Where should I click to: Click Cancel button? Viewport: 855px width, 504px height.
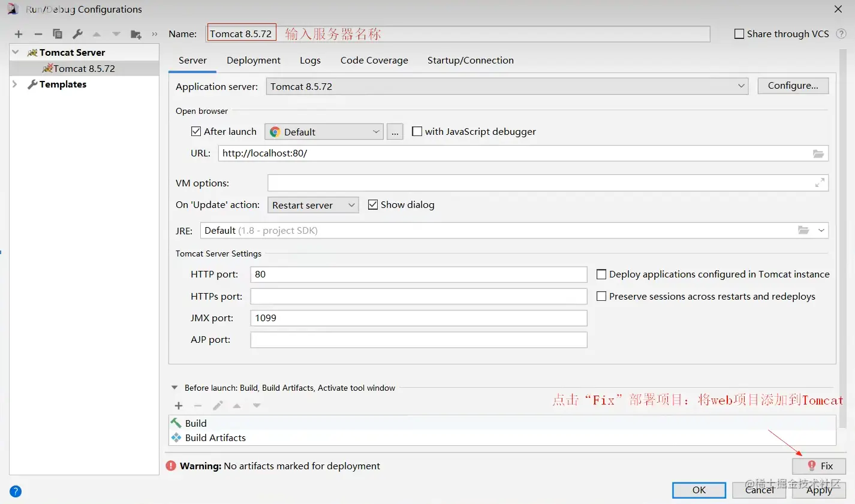[x=759, y=490]
